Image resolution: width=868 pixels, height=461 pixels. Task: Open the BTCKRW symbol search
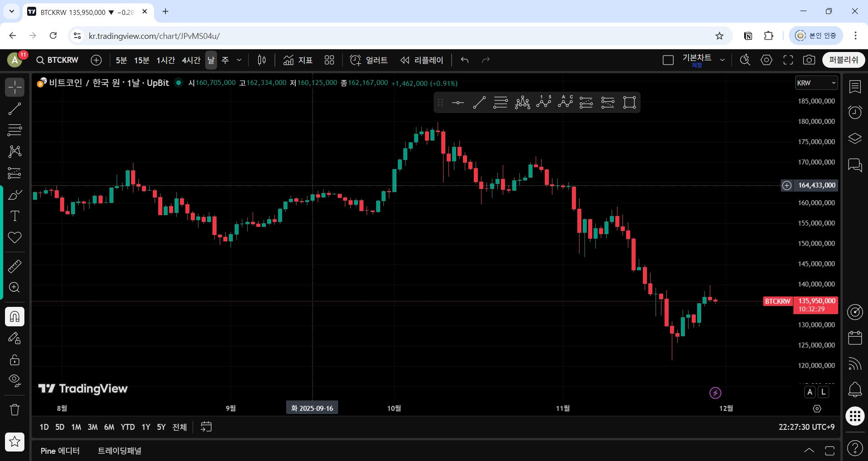(x=57, y=60)
